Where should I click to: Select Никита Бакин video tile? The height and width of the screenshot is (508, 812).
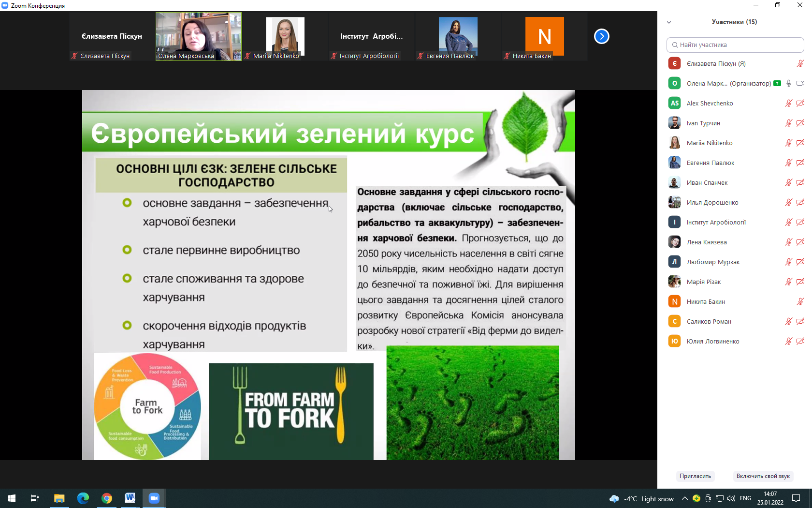544,36
